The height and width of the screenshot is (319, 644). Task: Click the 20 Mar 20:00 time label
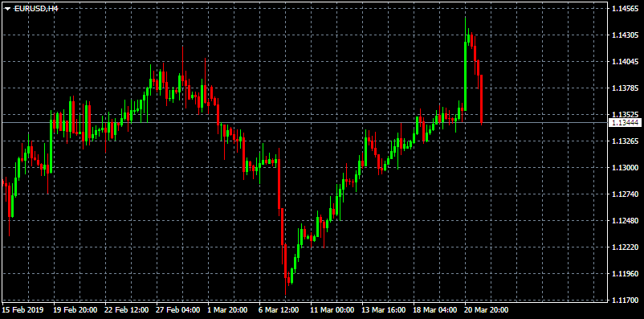pyautogui.click(x=487, y=309)
